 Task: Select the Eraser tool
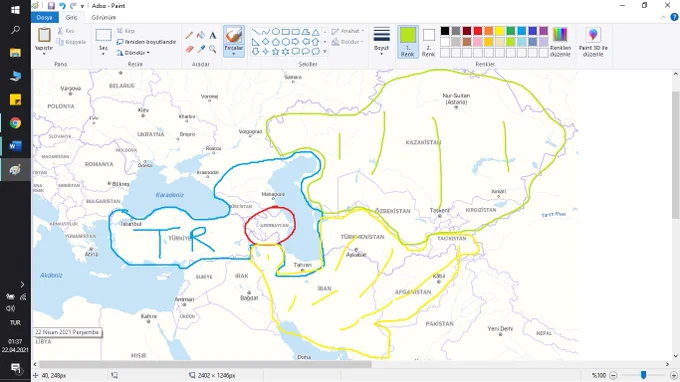coord(189,49)
